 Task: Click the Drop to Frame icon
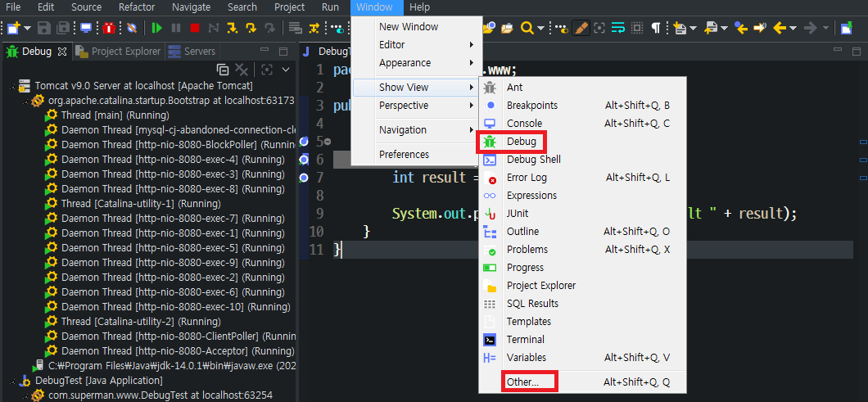pos(295,28)
